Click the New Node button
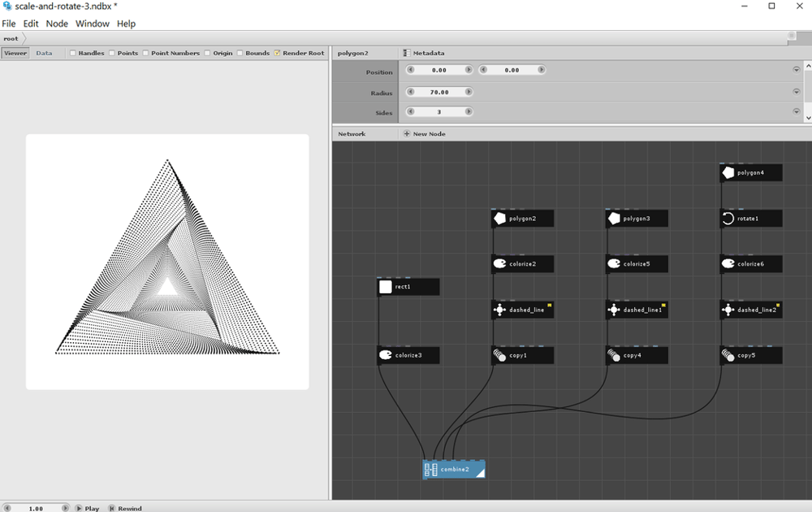This screenshot has height=512, width=812. 425,134
